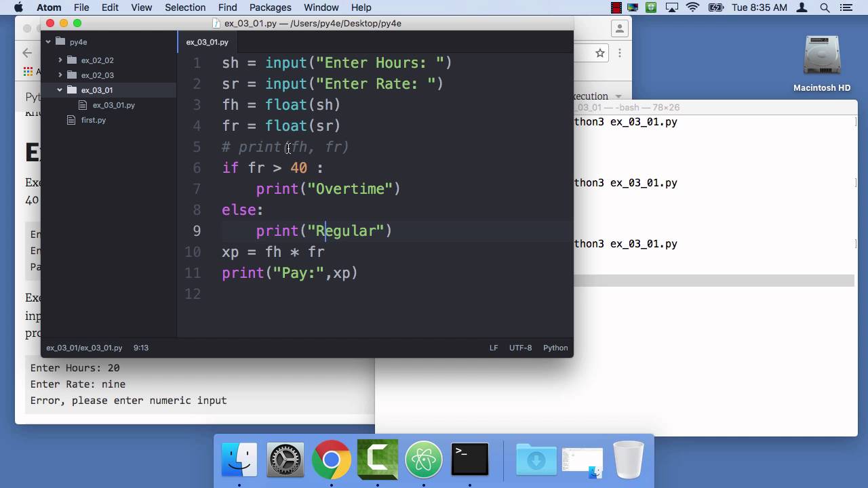Click the xp = fh * fr code line
Viewport: 868px width, 488px height.
[x=273, y=252]
